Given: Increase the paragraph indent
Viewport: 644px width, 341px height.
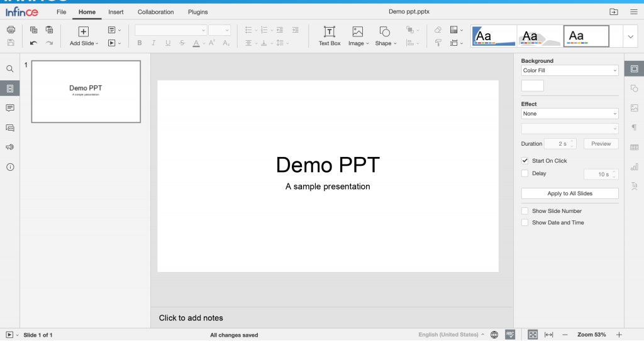Looking at the screenshot, I should (x=296, y=30).
